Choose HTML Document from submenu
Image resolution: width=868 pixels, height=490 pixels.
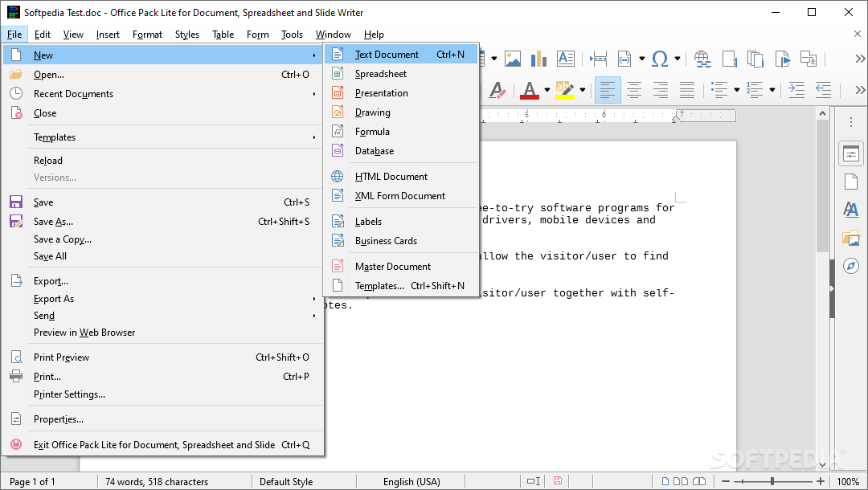[401, 177]
